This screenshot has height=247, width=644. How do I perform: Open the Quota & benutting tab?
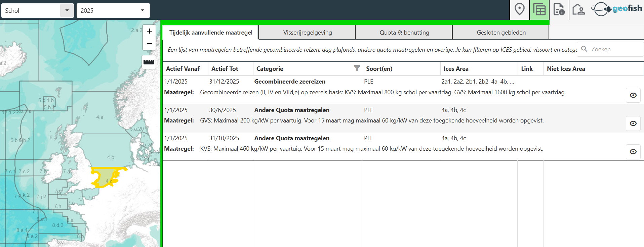tap(404, 33)
